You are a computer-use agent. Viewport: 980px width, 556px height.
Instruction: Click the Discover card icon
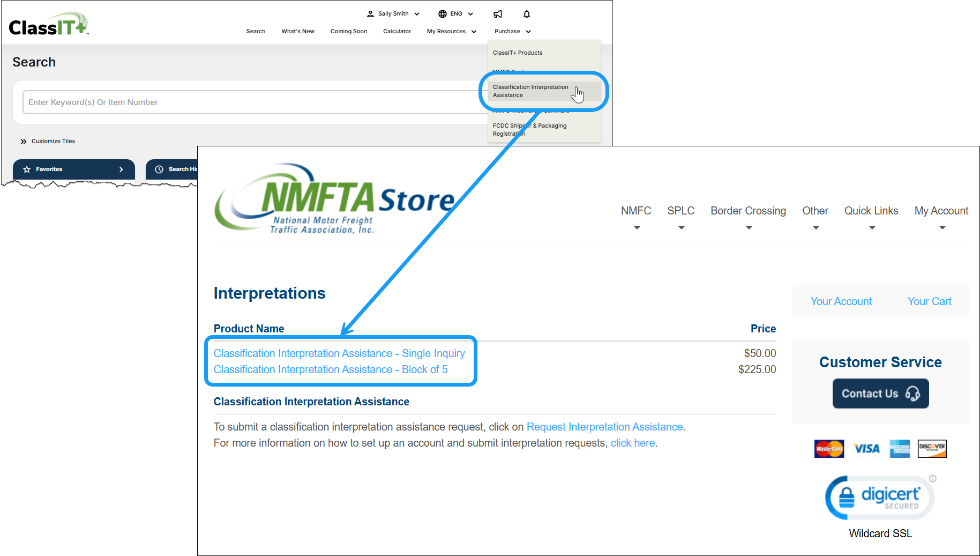tap(932, 448)
